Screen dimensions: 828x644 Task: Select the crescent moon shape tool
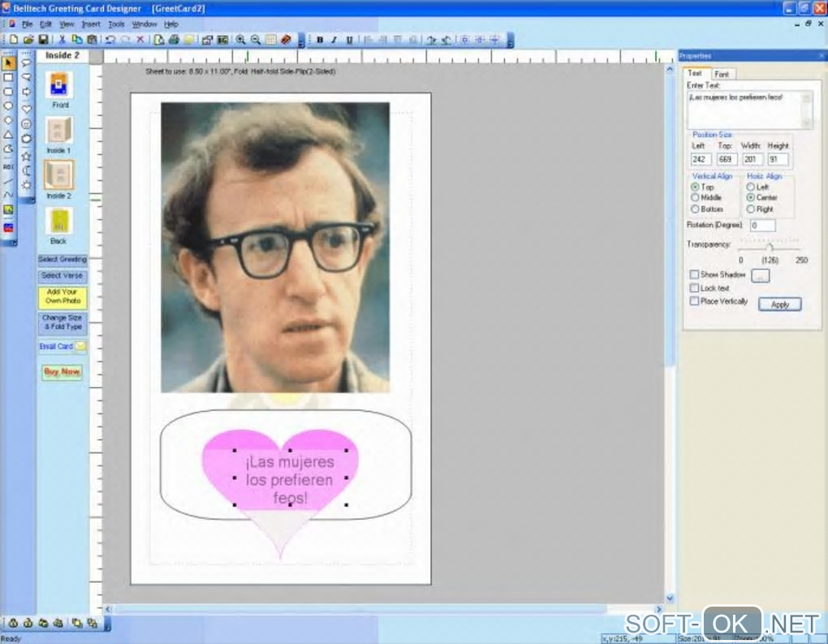27,170
